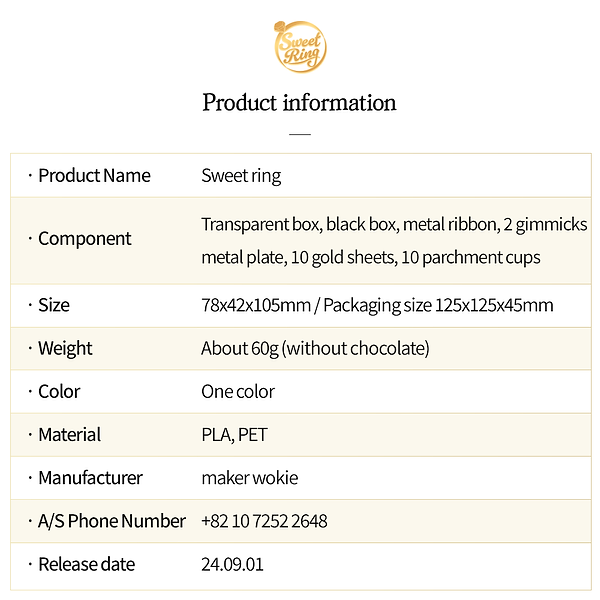Select the Component row label
Viewport: 600px width, 600px height.
(x=84, y=239)
